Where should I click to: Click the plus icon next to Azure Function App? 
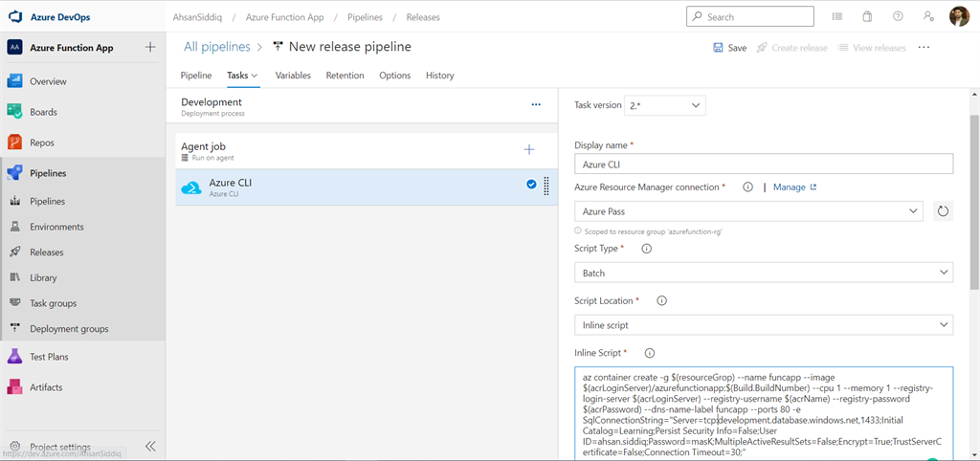point(150,48)
